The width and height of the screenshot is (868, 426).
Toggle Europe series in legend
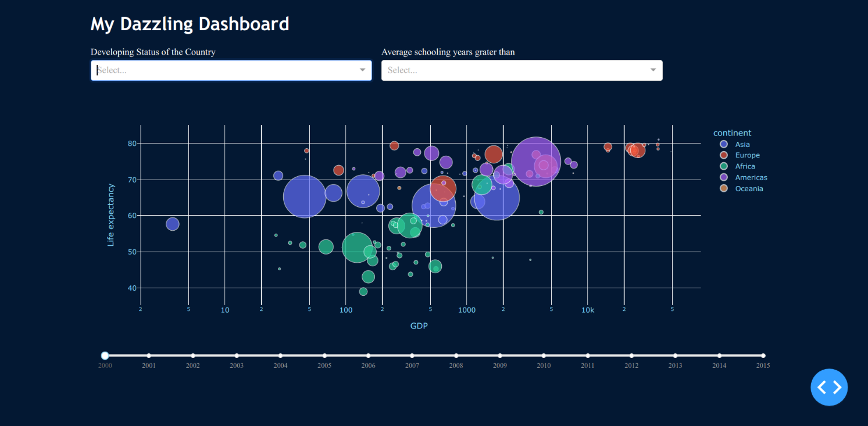pos(747,155)
